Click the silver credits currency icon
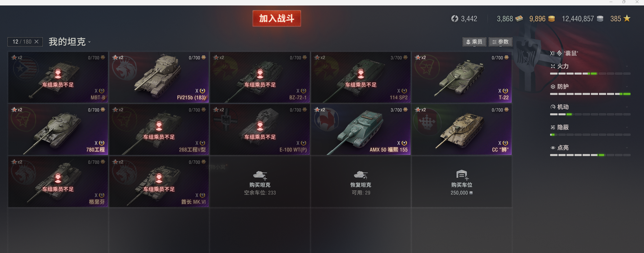The width and height of the screenshot is (644, 253). [600, 19]
